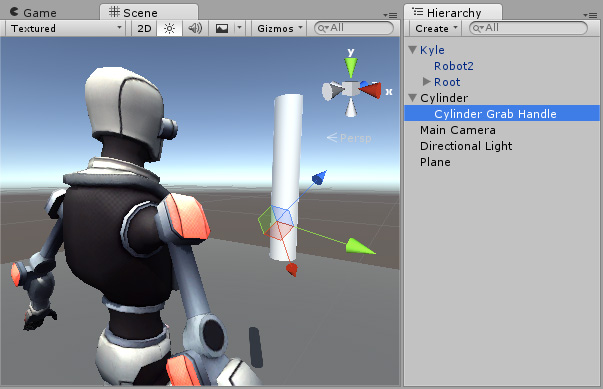Image resolution: width=603 pixels, height=389 pixels.
Task: Toggle scene effects image icon
Action: pyautogui.click(x=222, y=29)
